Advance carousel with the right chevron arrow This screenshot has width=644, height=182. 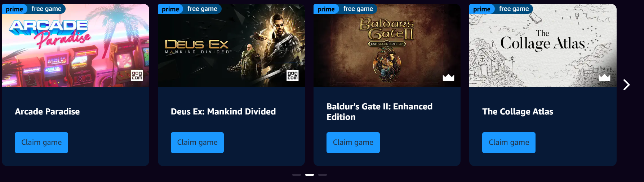coord(627,85)
